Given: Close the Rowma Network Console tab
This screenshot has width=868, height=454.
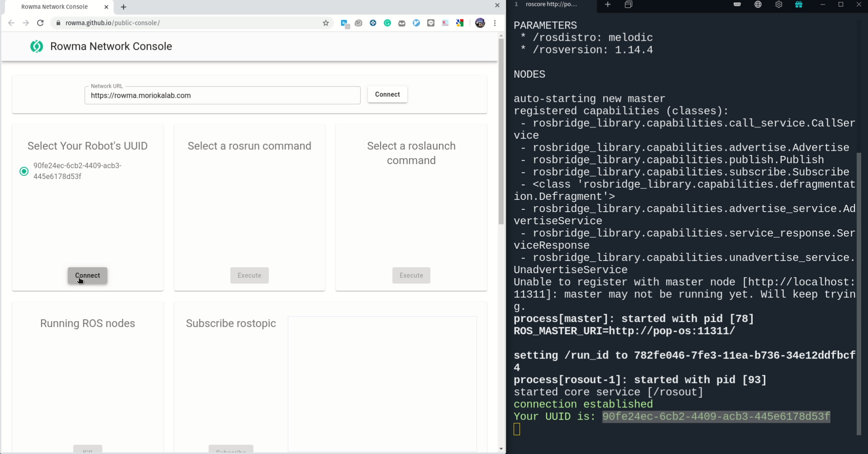Looking at the screenshot, I should pos(106,7).
